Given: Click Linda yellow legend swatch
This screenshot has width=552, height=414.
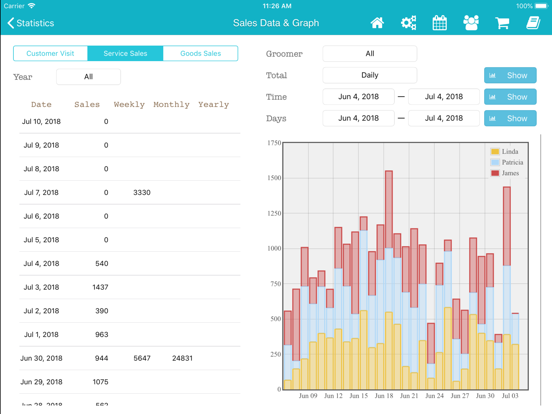Looking at the screenshot, I should pos(495,151).
